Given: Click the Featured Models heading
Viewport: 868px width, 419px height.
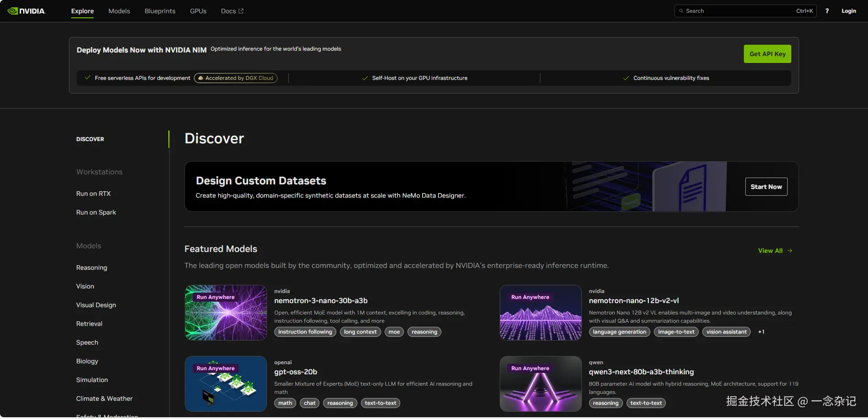Looking at the screenshot, I should [x=221, y=249].
